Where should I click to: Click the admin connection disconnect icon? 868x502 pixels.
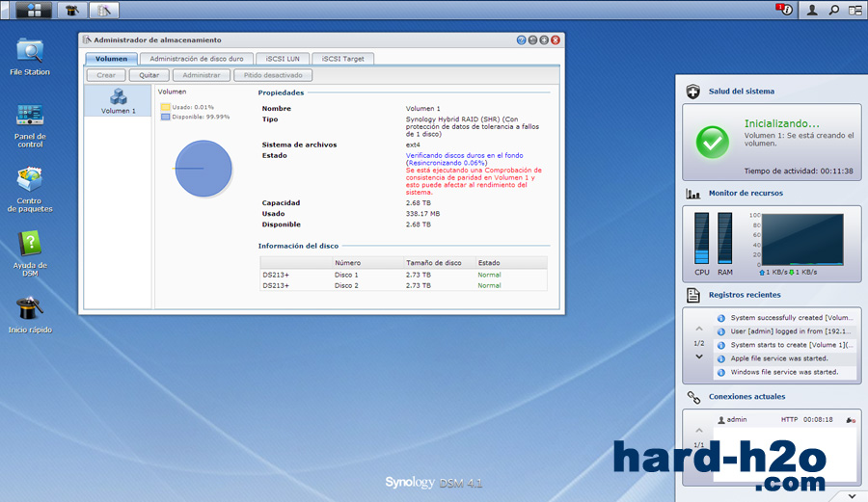(851, 420)
